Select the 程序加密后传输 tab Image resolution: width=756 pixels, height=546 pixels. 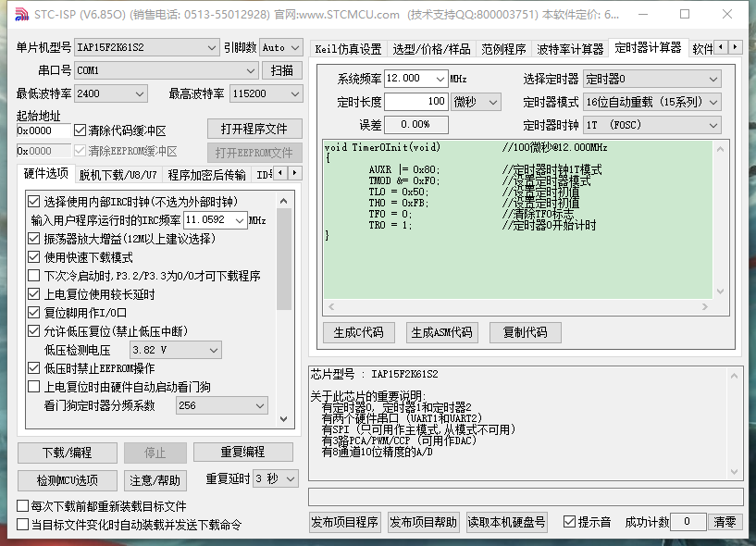207,174
